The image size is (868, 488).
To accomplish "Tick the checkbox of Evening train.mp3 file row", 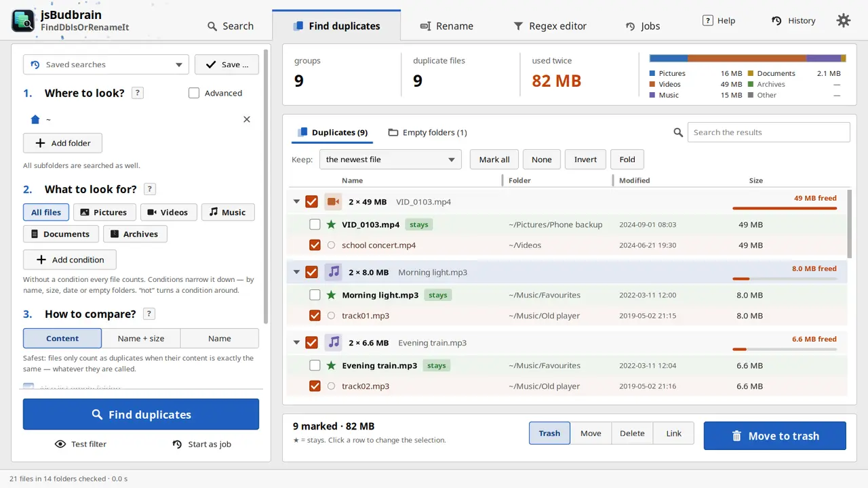I will [315, 365].
